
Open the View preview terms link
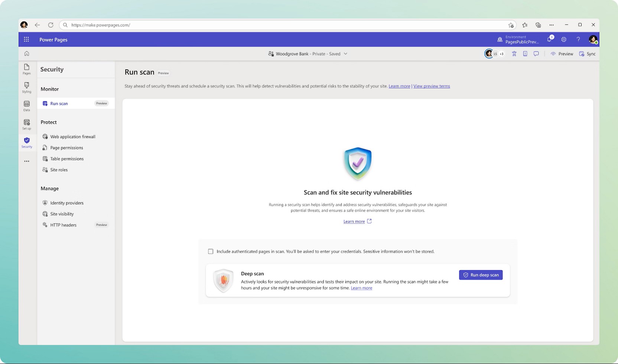coord(431,86)
